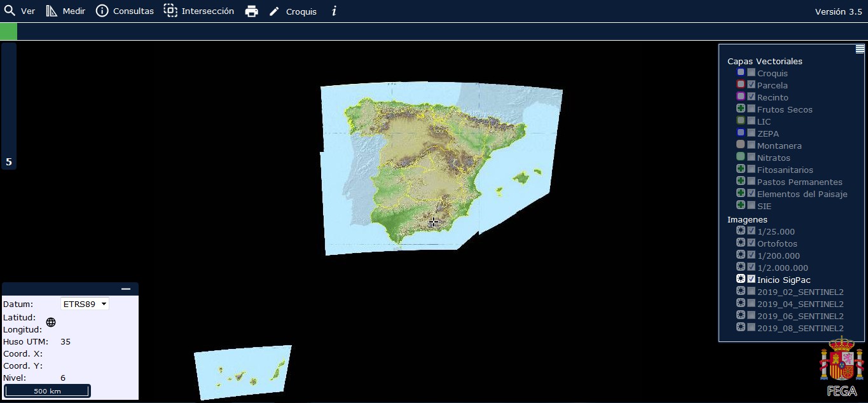Click the Medir tool button
Screen dimensions: 868x403
click(x=65, y=11)
